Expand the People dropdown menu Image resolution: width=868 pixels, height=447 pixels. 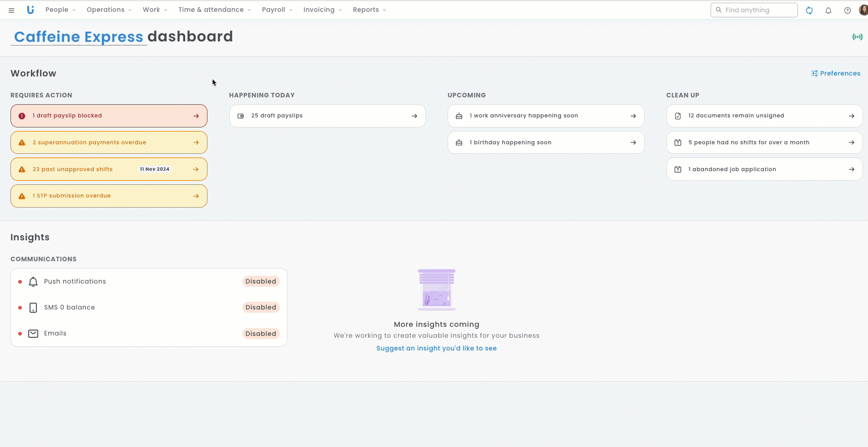point(61,10)
